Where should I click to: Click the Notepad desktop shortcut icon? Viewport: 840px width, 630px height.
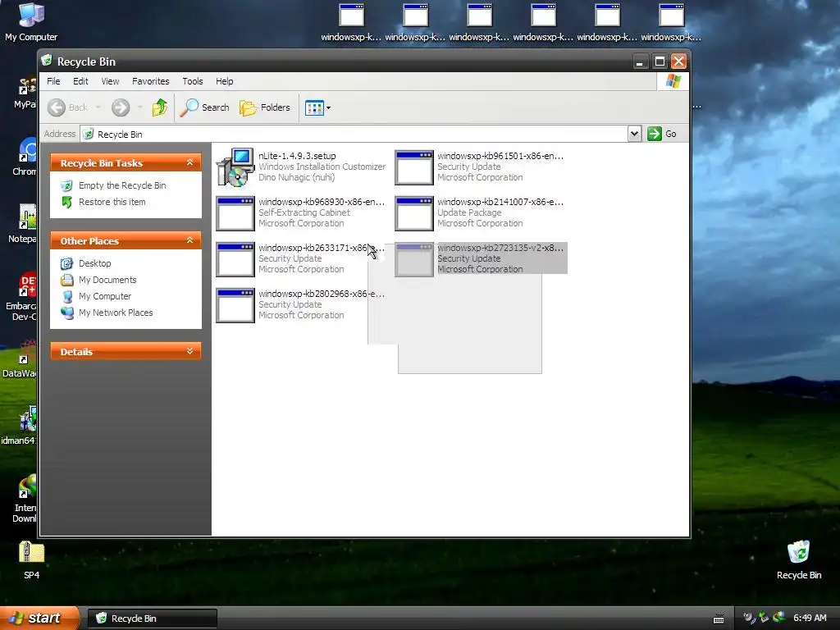[27, 217]
